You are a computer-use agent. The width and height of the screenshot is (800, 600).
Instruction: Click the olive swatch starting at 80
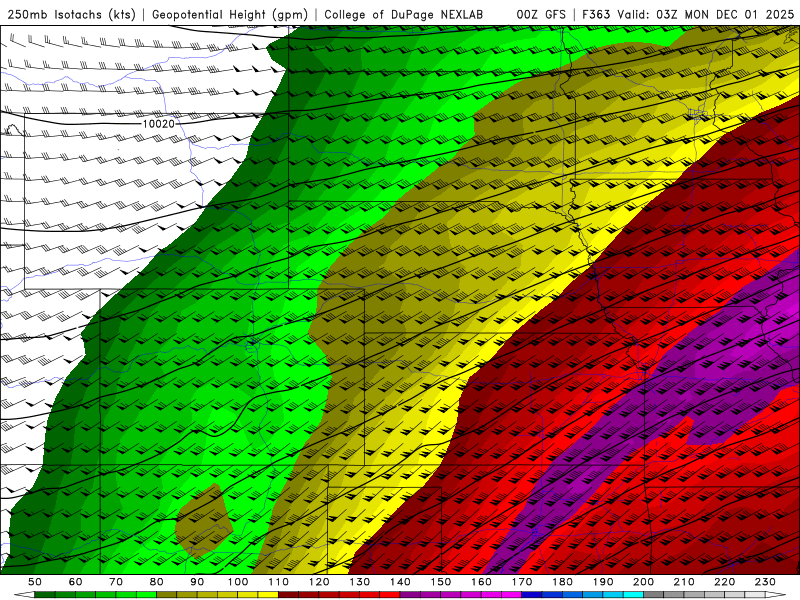pos(166,594)
